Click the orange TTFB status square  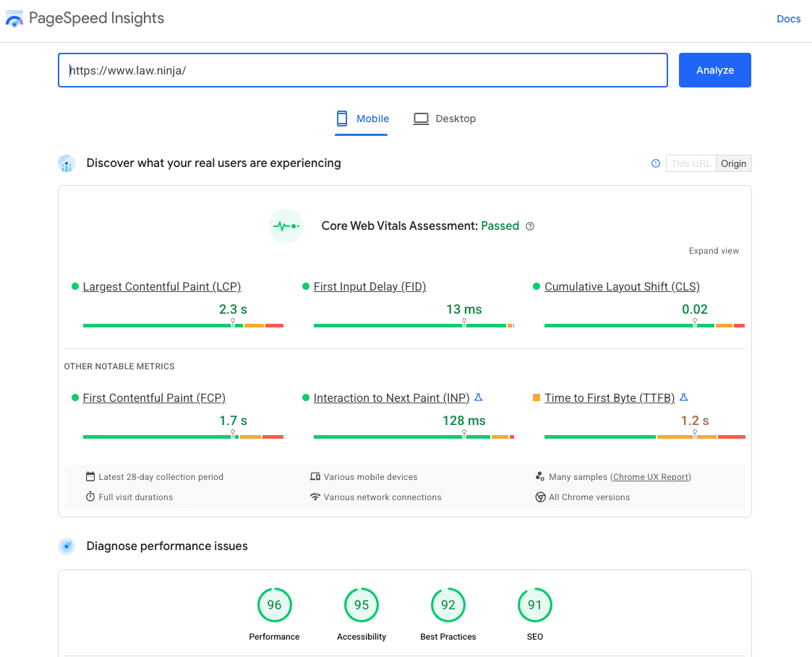(537, 398)
